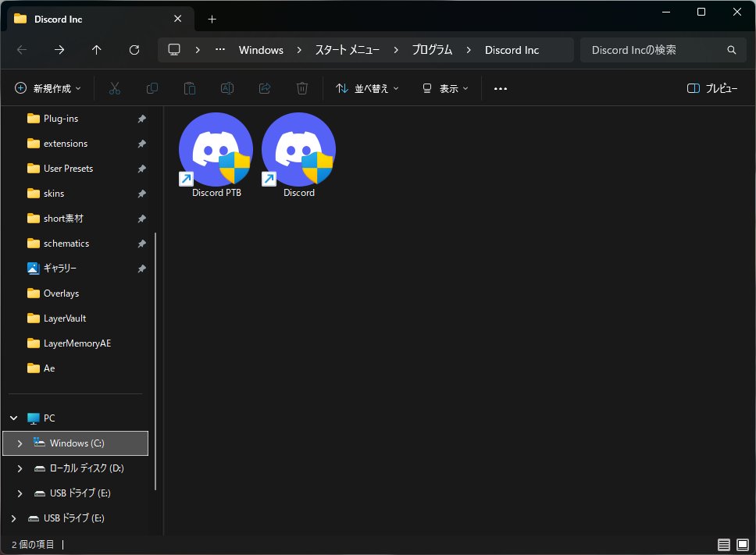The height and width of the screenshot is (555, 756).
Task: Unpin the short素材 folder pin
Action: point(142,219)
